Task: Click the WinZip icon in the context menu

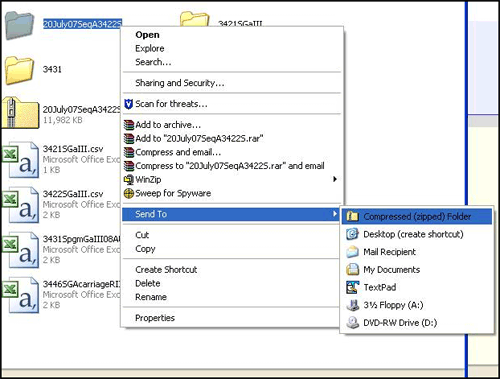Action: 129,180
